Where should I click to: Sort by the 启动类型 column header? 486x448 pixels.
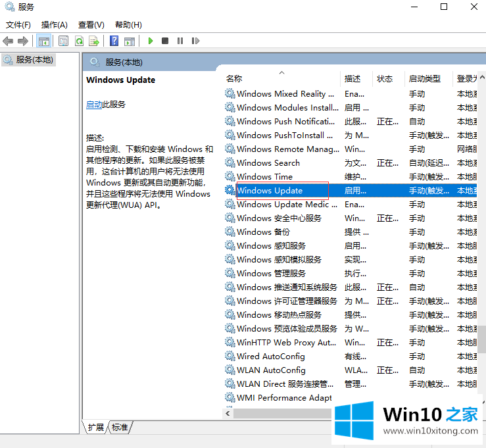pyautogui.click(x=425, y=79)
